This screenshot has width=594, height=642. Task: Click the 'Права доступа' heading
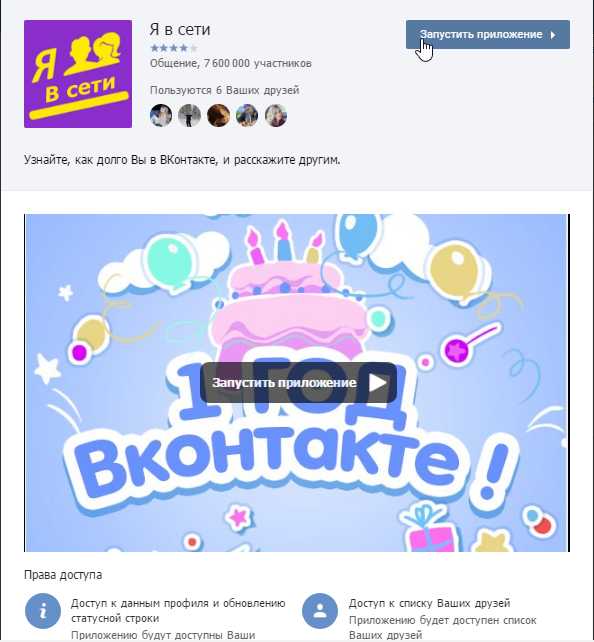(63, 575)
